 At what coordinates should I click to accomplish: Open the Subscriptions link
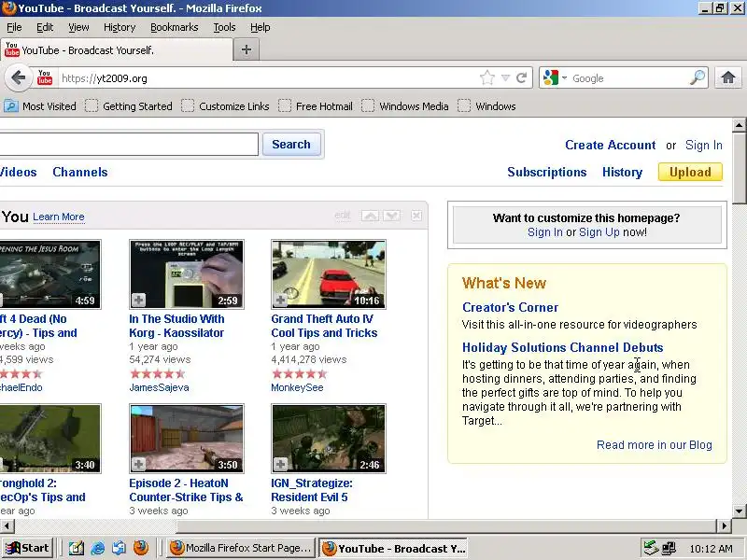click(x=547, y=172)
